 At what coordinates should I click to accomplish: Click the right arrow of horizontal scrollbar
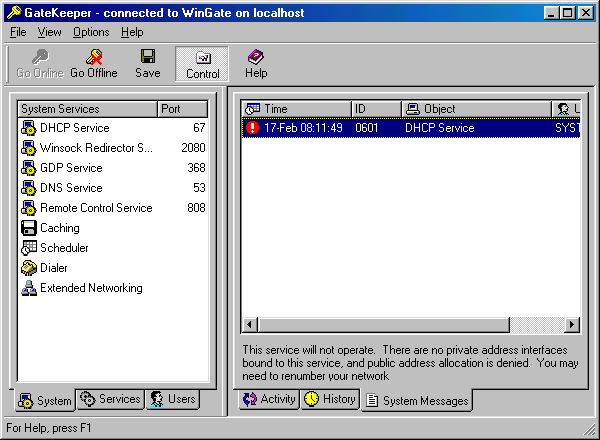click(x=572, y=325)
